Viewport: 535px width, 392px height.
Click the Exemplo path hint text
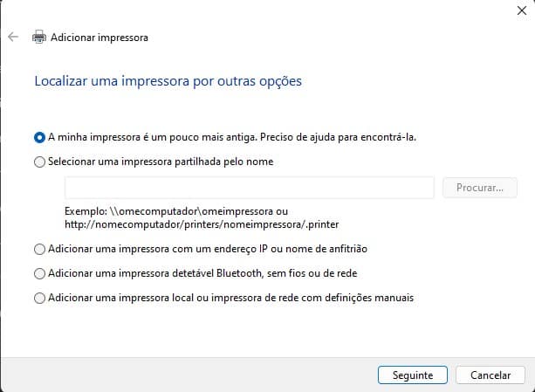pos(202,217)
